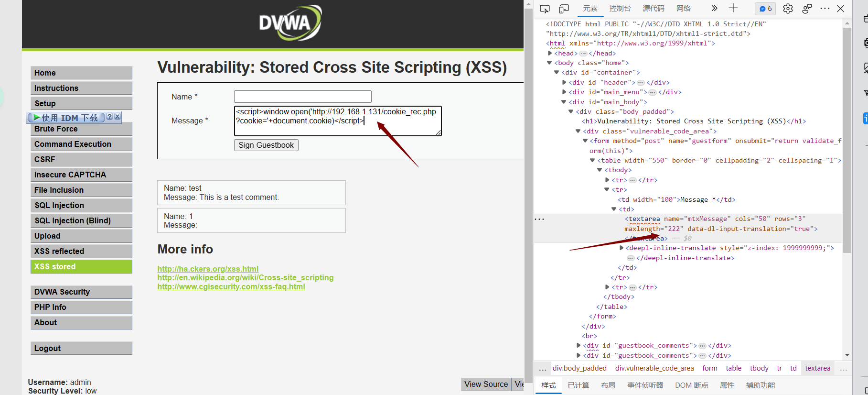Open the PHP Info menu item

click(x=81, y=307)
